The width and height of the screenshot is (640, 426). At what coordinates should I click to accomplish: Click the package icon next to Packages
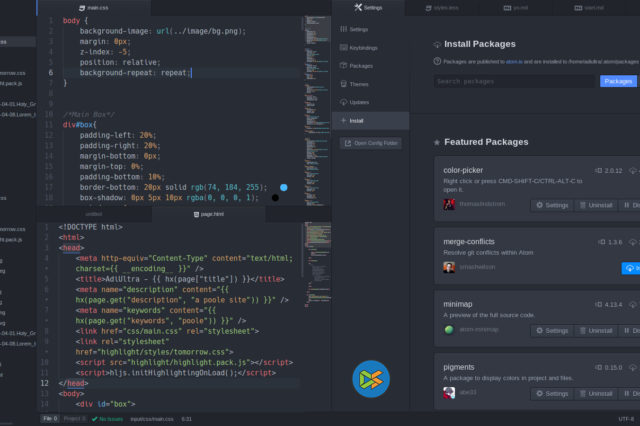click(x=344, y=65)
